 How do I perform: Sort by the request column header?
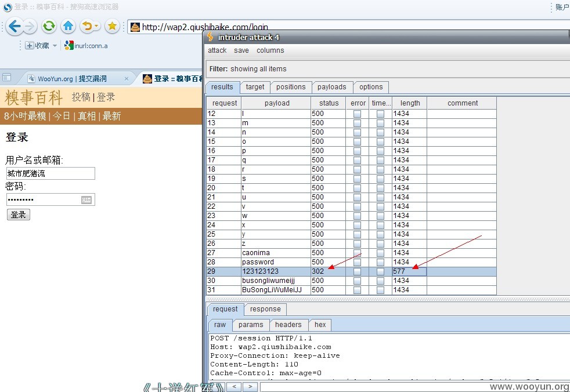(x=224, y=103)
